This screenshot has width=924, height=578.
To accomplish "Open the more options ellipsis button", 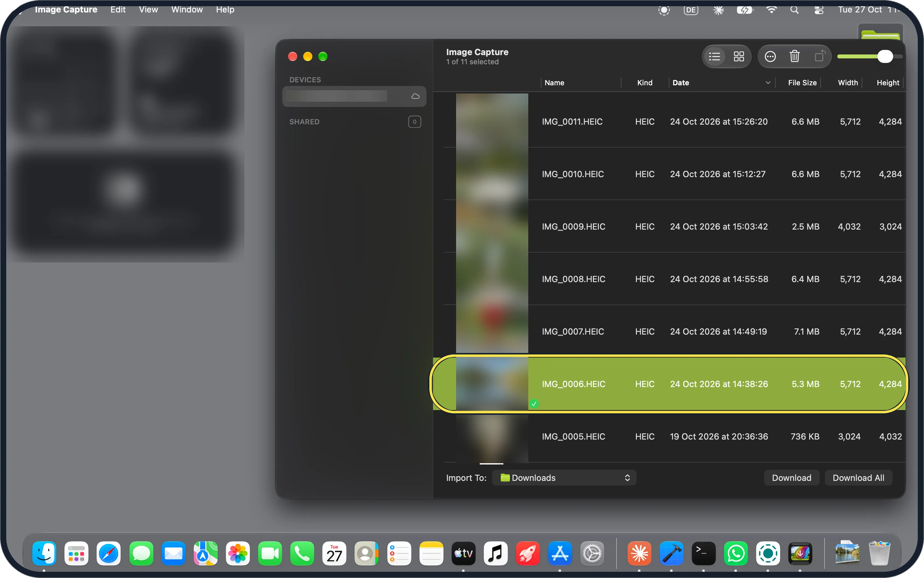I will point(770,56).
